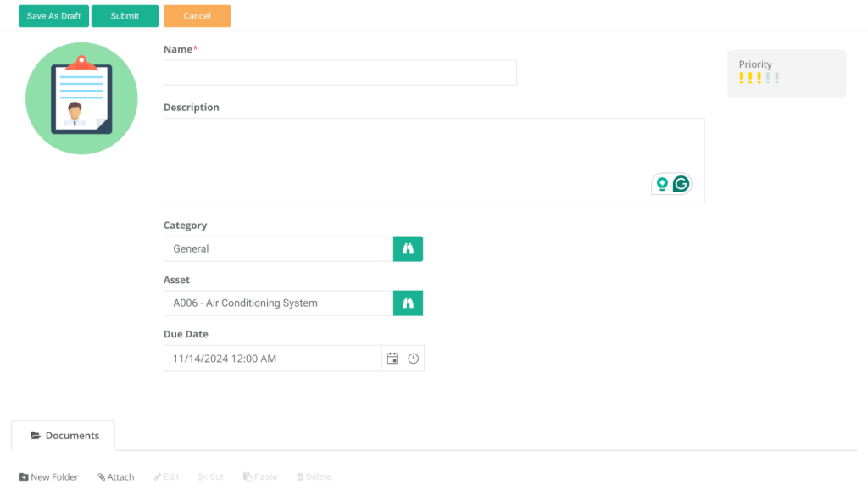This screenshot has height=490, width=868.
Task: Open the Due Date calendar picker
Action: (x=392, y=359)
